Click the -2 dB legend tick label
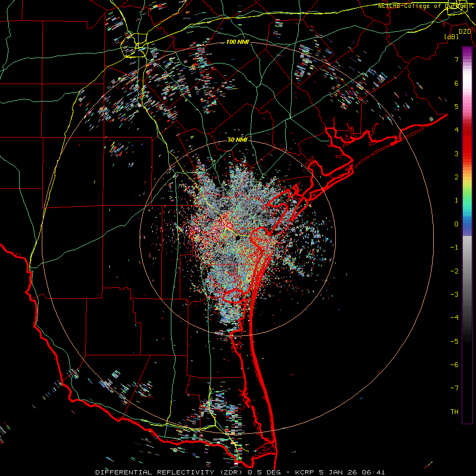 click(454, 271)
